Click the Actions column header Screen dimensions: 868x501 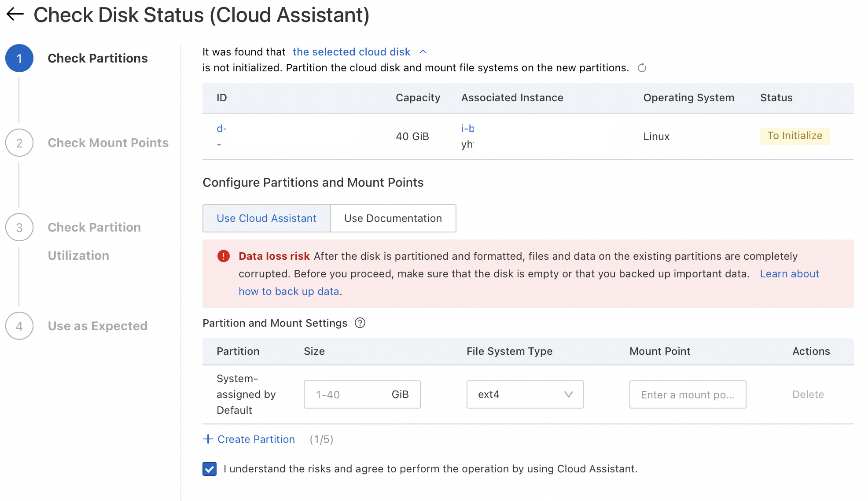811,351
